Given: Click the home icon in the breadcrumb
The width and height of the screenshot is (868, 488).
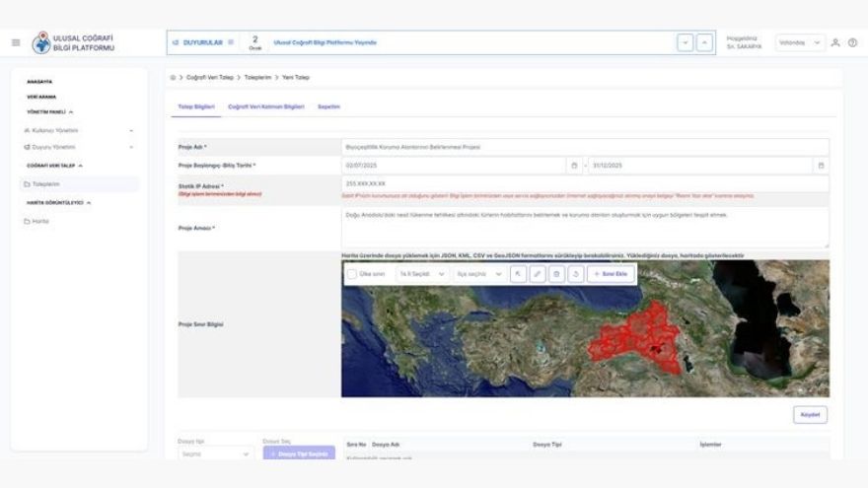Looking at the screenshot, I should 173,78.
